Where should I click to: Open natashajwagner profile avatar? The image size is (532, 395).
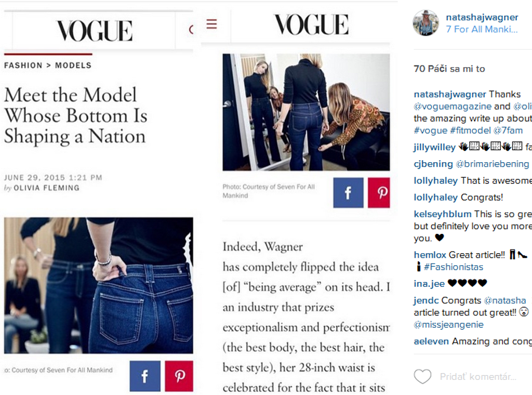click(426, 23)
